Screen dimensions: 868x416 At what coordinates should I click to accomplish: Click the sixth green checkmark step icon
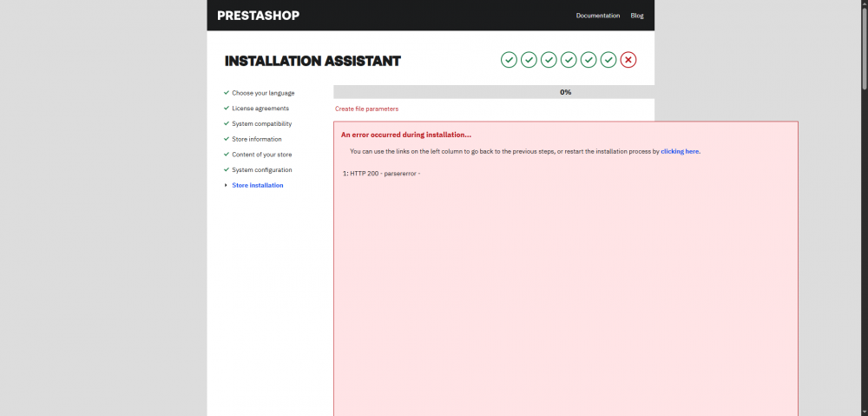pos(608,59)
